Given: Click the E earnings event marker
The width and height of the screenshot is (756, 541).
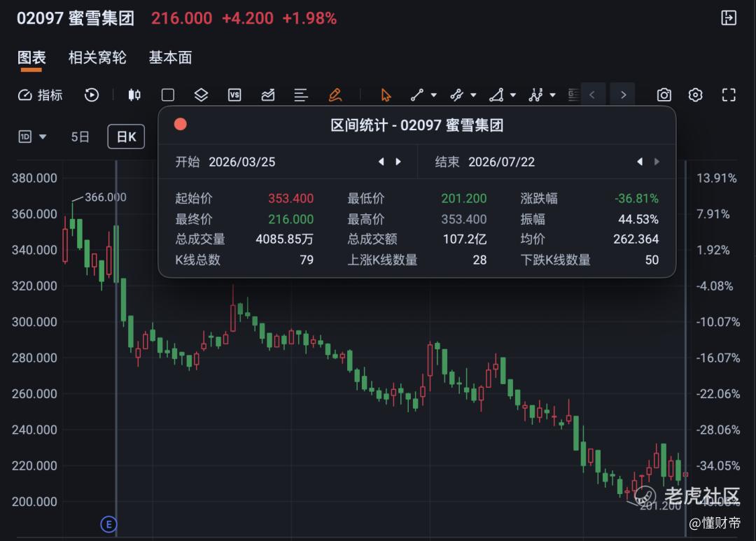Looking at the screenshot, I should pos(108,524).
